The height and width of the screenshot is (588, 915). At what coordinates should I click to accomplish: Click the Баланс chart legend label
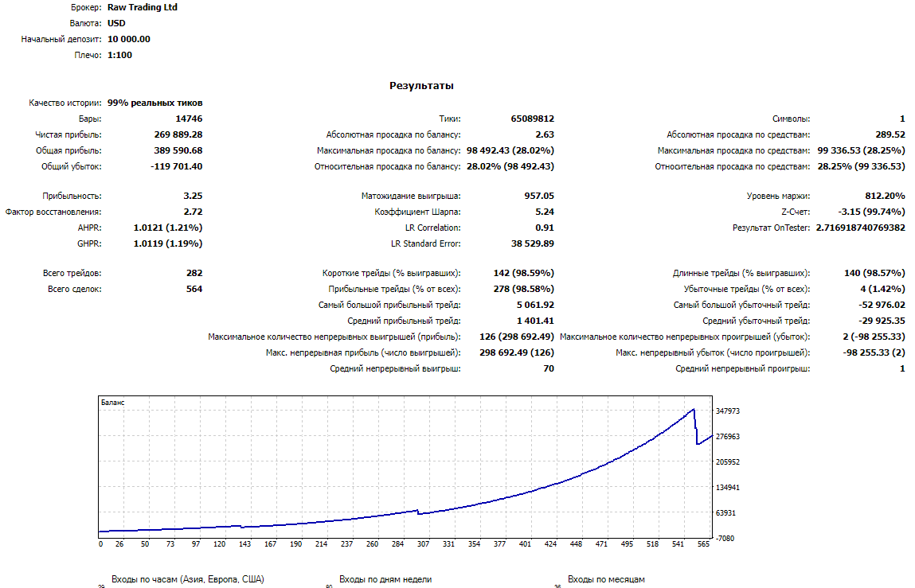click(x=112, y=403)
